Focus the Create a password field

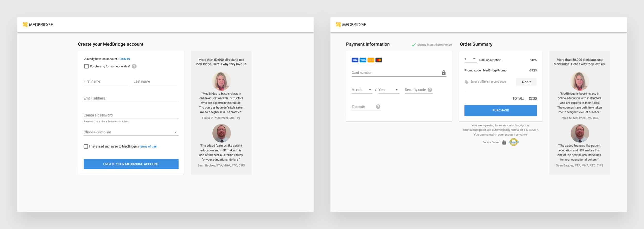click(131, 115)
